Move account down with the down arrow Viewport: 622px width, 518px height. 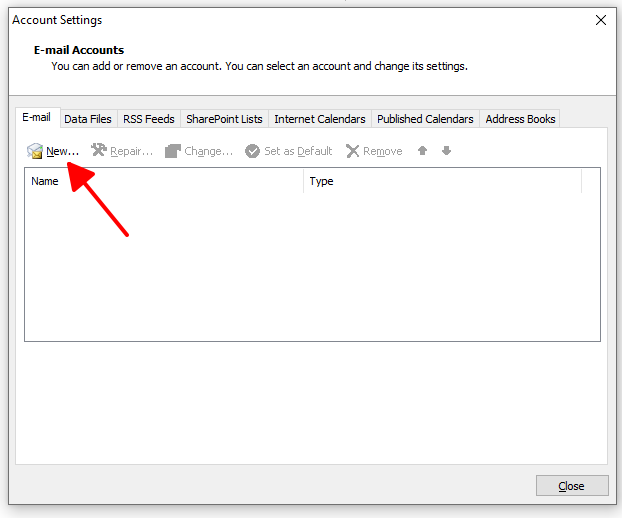(446, 151)
